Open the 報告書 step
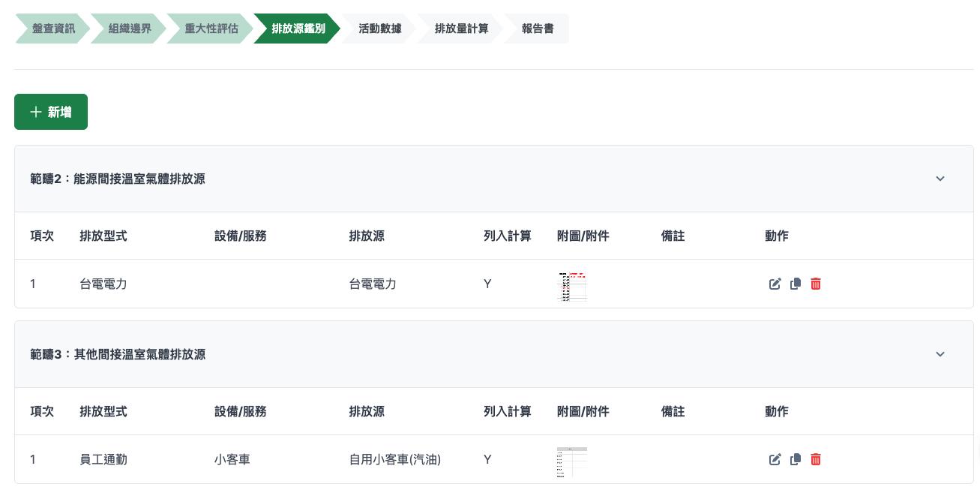This screenshot has width=980, height=490. (x=538, y=29)
